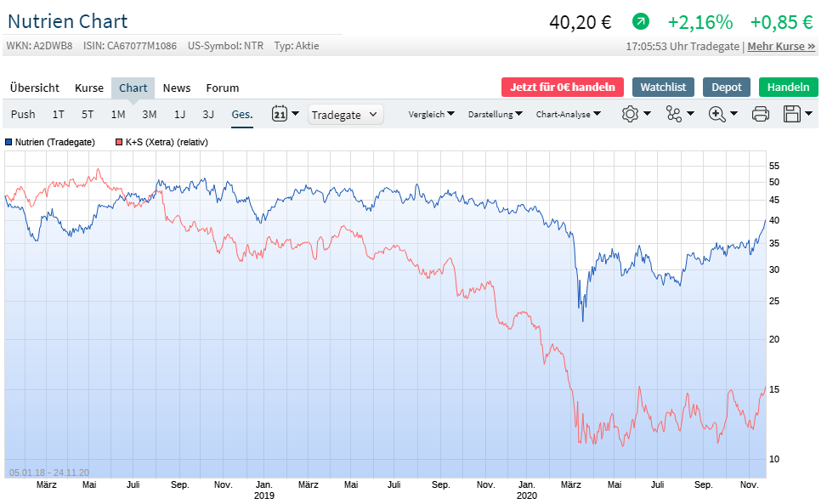This screenshot has width=827, height=504.
Task: Expand the Darstellung dropdown
Action: [x=496, y=114]
